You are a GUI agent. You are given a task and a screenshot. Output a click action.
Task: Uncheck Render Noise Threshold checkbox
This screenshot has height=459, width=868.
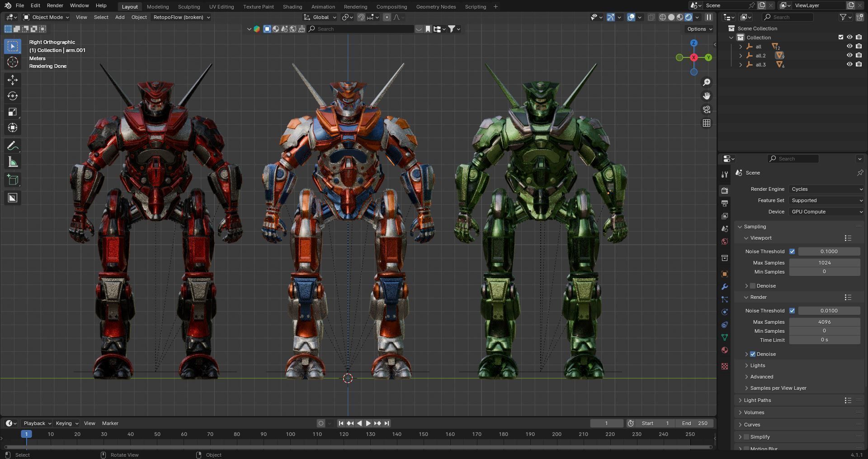[792, 311]
